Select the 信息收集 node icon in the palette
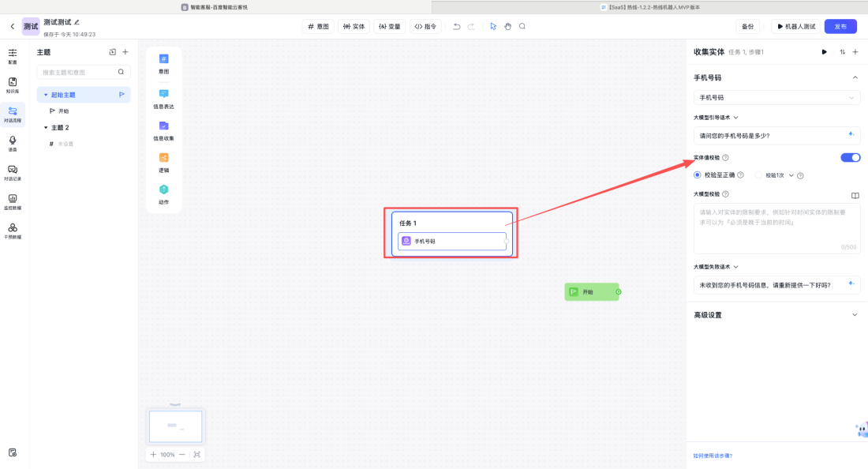Viewport: 868px width, 469px height. click(163, 126)
